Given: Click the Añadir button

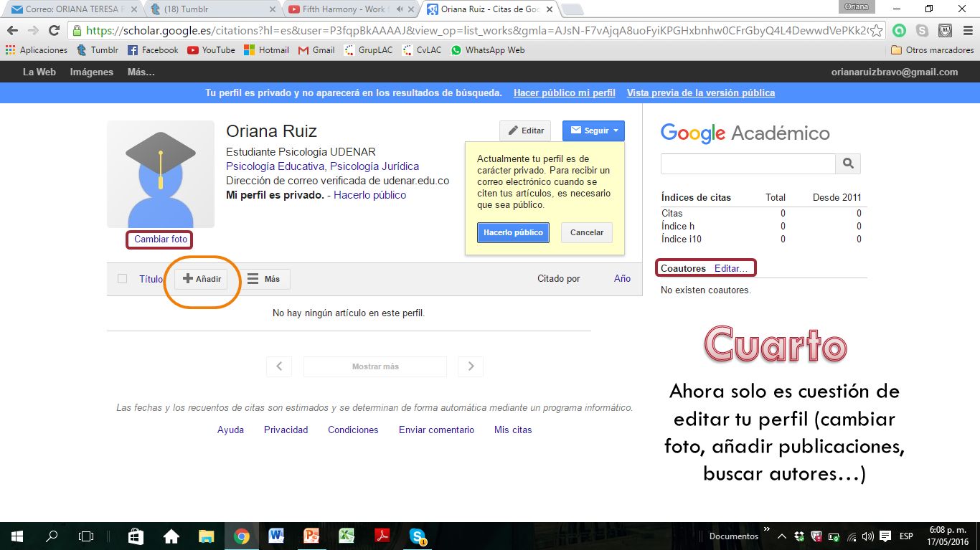Looking at the screenshot, I should tap(202, 279).
